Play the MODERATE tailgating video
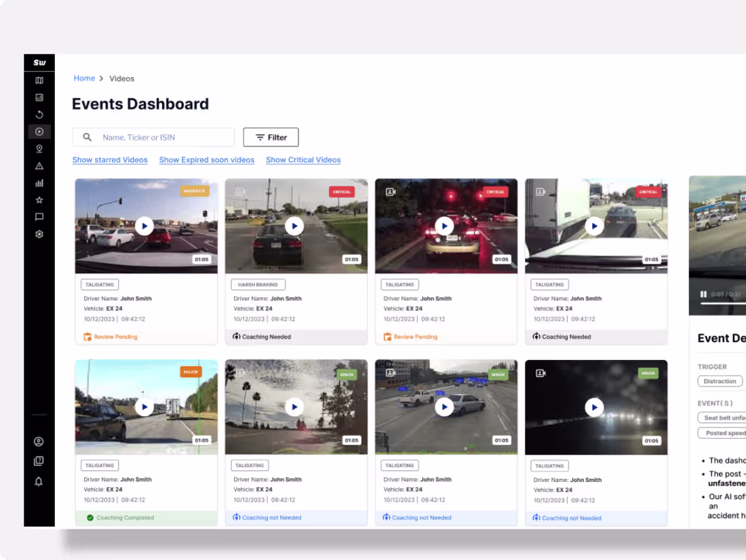Screen dimensions: 746x560 point(145,226)
